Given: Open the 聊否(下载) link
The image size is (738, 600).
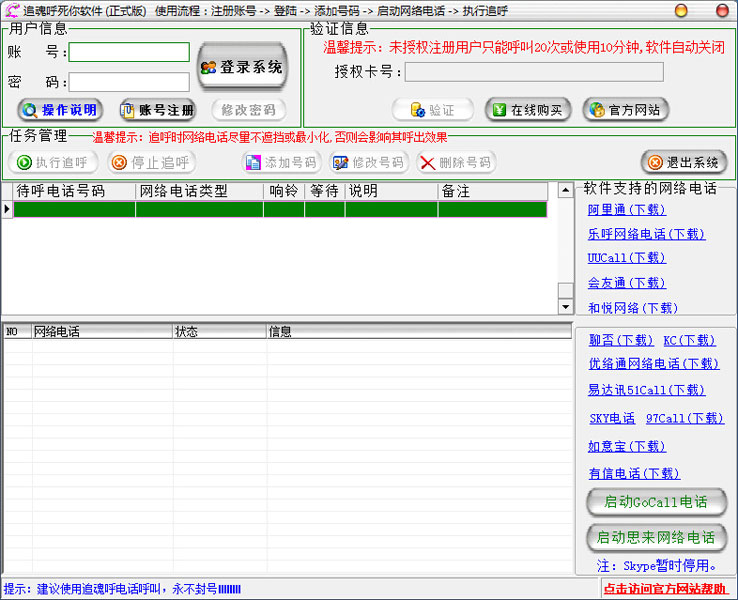Looking at the screenshot, I should tap(621, 340).
